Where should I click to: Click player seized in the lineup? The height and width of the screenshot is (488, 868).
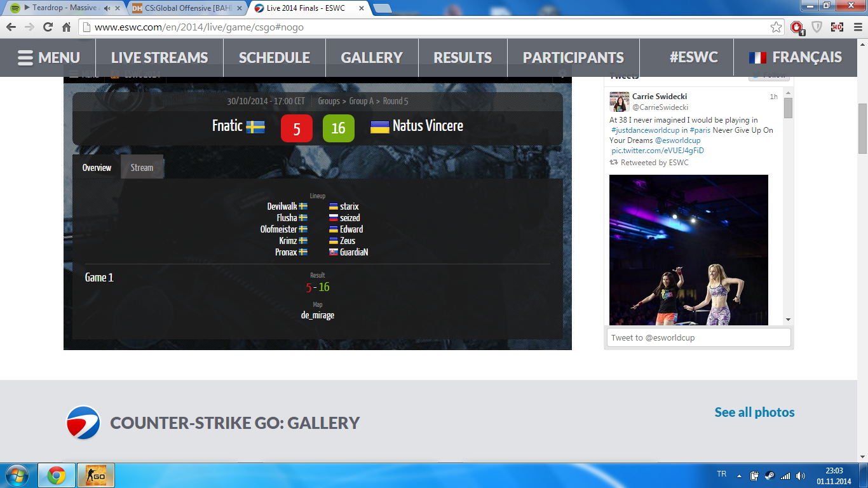pyautogui.click(x=350, y=218)
